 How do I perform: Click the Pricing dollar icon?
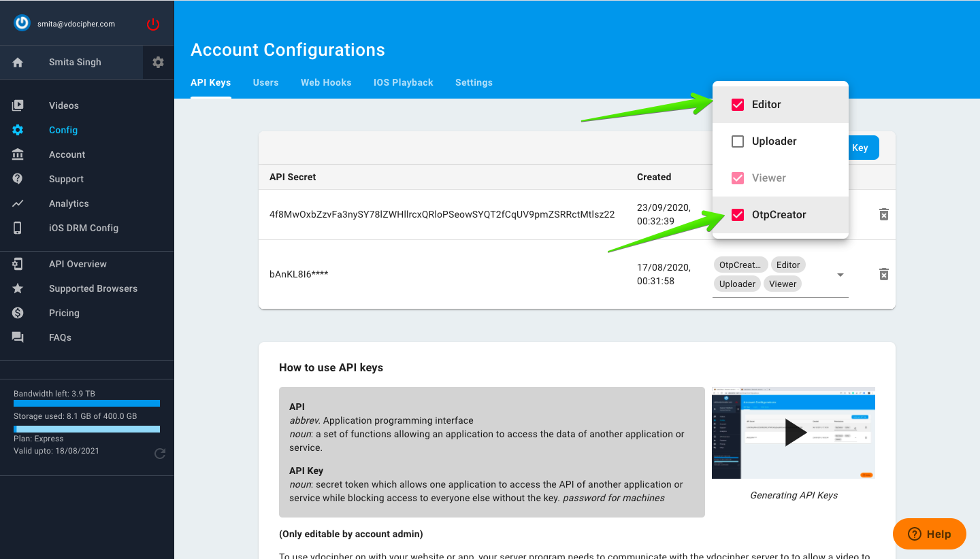coord(18,313)
